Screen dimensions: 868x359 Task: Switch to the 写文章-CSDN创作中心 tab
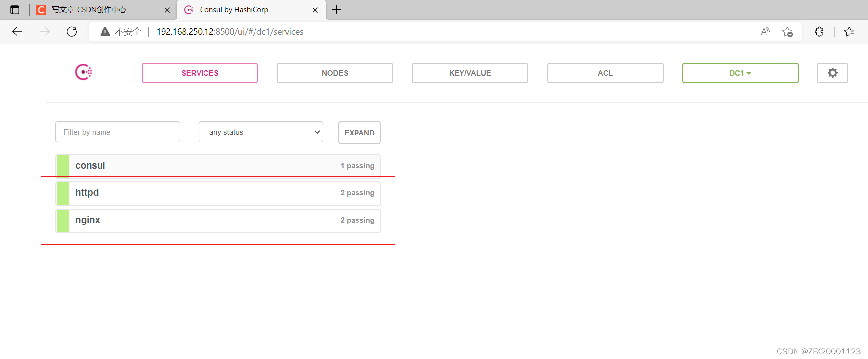point(103,10)
